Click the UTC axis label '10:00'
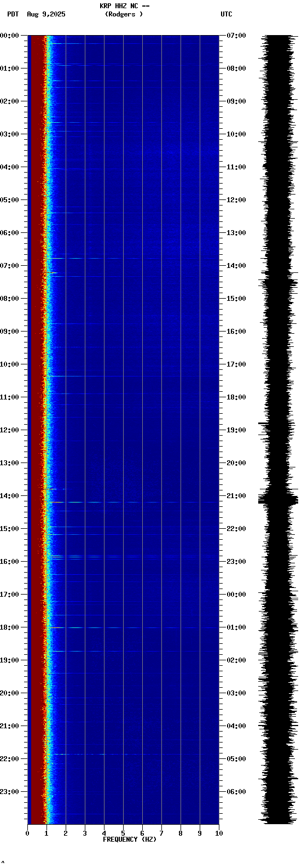 (x=236, y=134)
